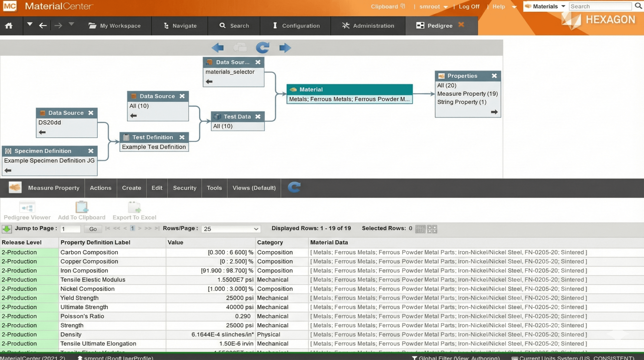The height and width of the screenshot is (360, 644).
Task: Open the Rows/Page dropdown
Action: (231, 229)
